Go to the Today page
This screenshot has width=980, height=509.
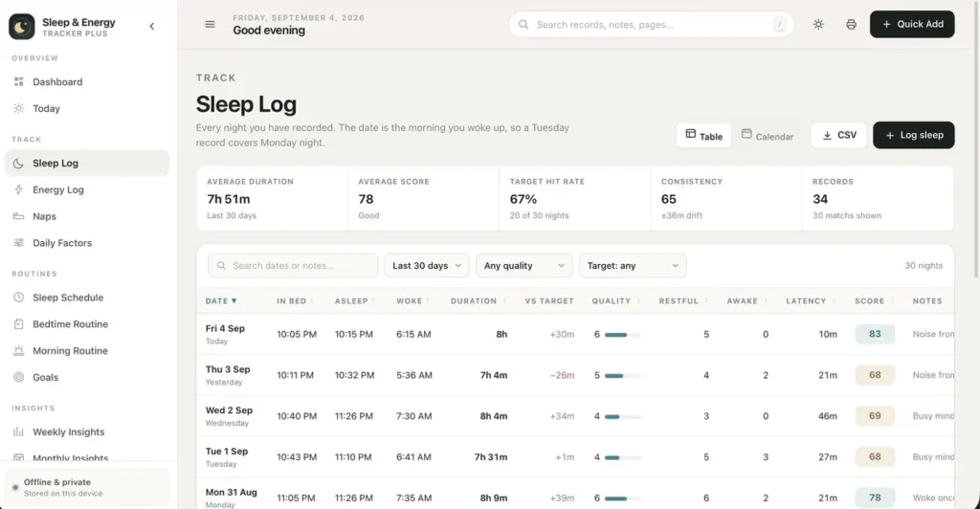click(x=87, y=109)
